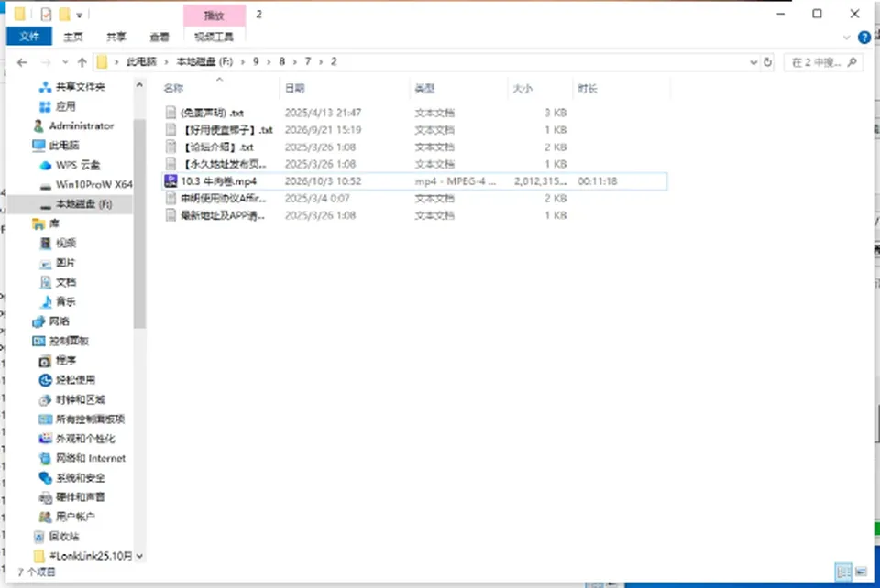Screen dimensions: 880x588
Task: Click the 网络 network icon in sidebar
Action: tap(38, 321)
